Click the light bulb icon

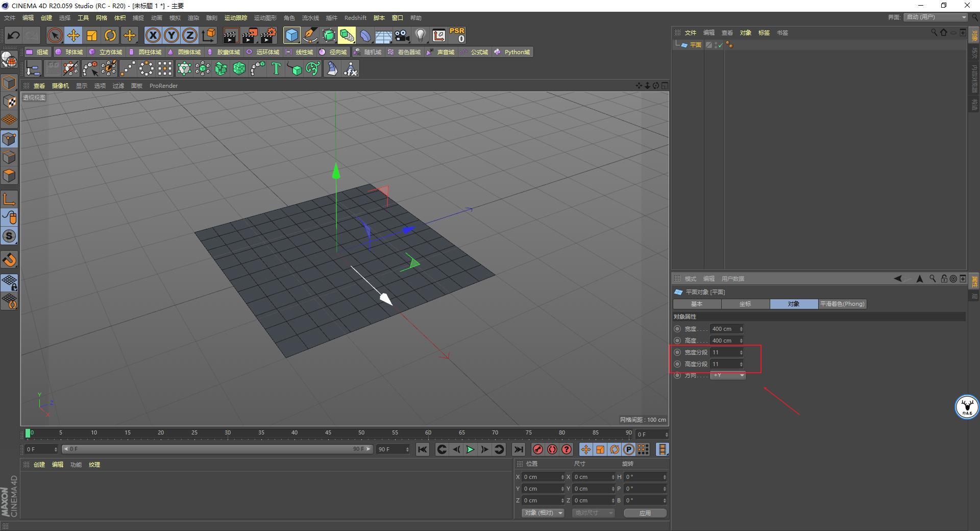coord(421,35)
